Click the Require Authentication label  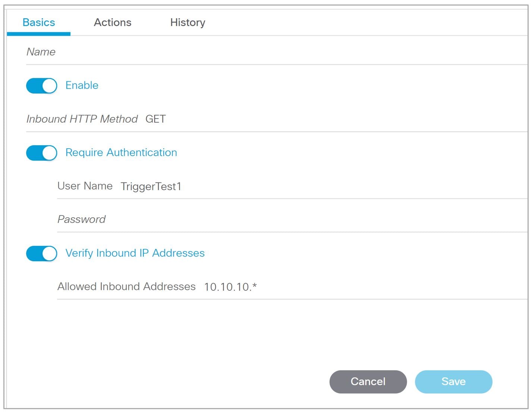click(x=121, y=152)
